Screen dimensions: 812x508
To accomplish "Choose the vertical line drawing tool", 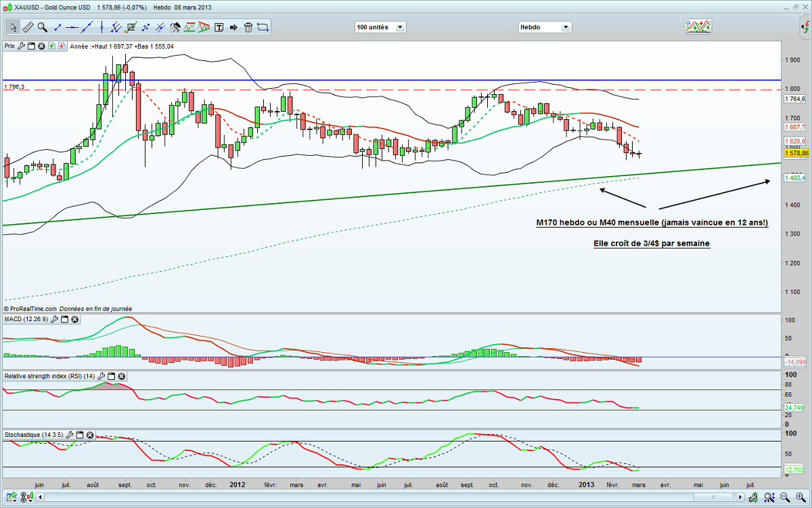I will click(101, 27).
